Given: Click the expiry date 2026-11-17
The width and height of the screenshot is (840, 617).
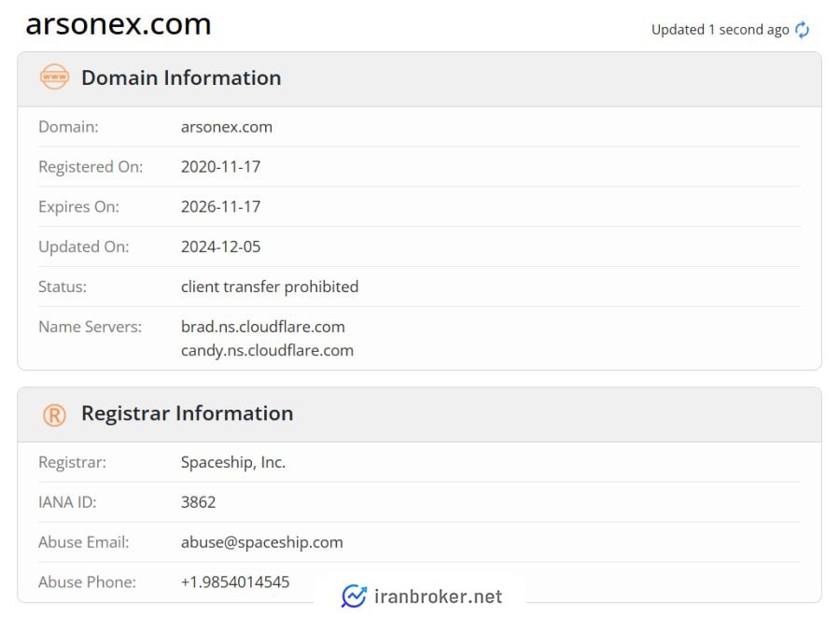Looking at the screenshot, I should 221,207.
